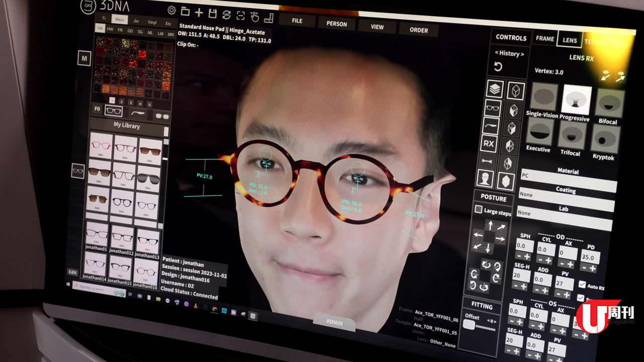Select the hand touch gesture icon
The image size is (644, 362).
255,16
